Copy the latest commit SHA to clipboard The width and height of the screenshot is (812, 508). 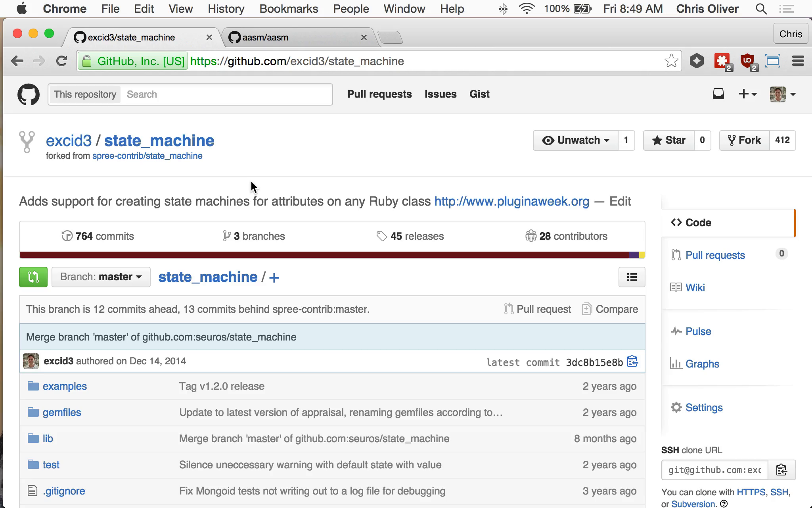coord(632,362)
